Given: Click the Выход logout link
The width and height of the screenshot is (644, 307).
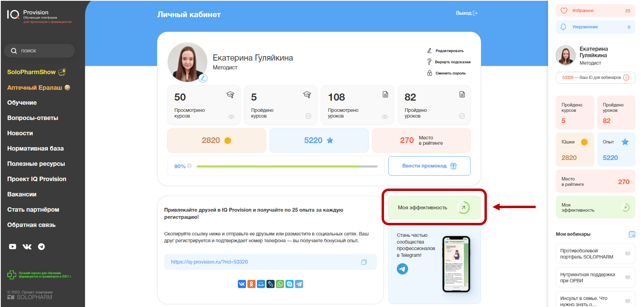Looking at the screenshot, I should (467, 13).
